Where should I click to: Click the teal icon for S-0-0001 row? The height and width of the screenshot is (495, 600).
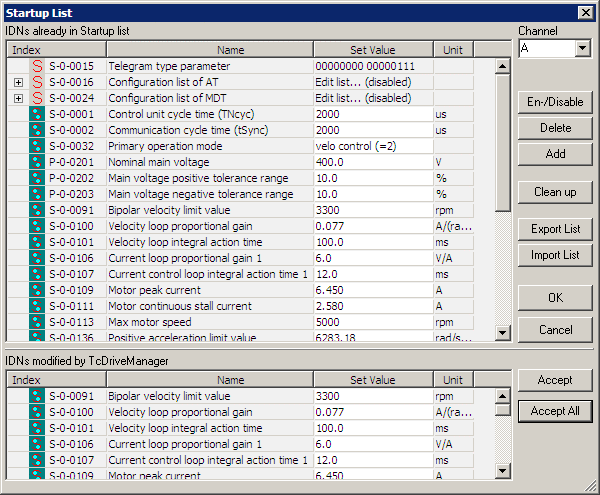coord(37,114)
